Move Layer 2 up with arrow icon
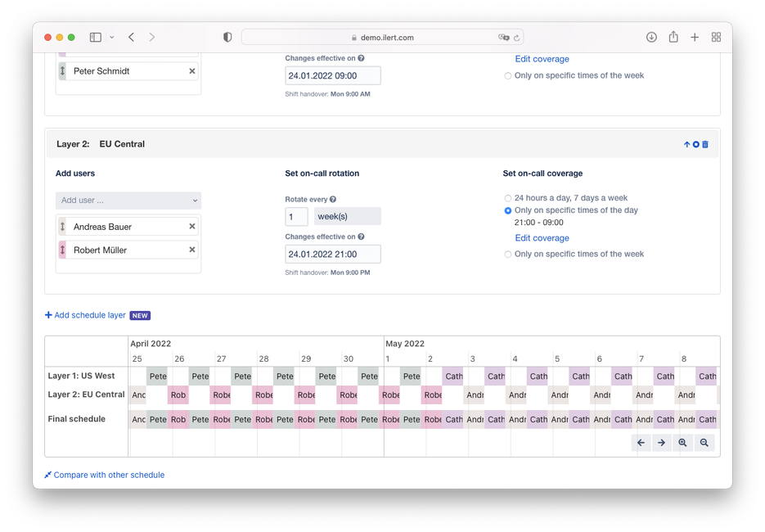The width and height of the screenshot is (765, 532). coord(687,144)
